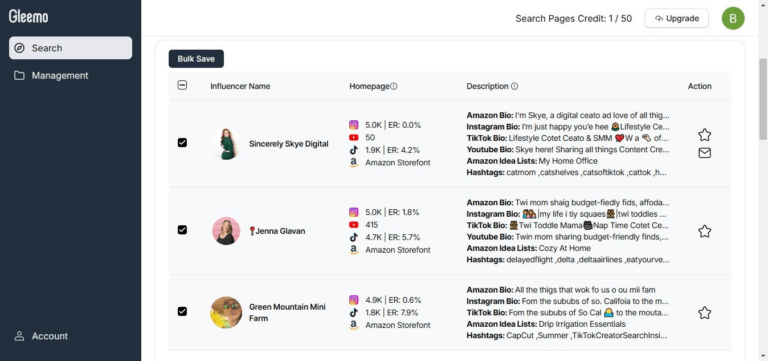
Task: Open the Sincerely Skye Digital name link
Action: coord(288,144)
